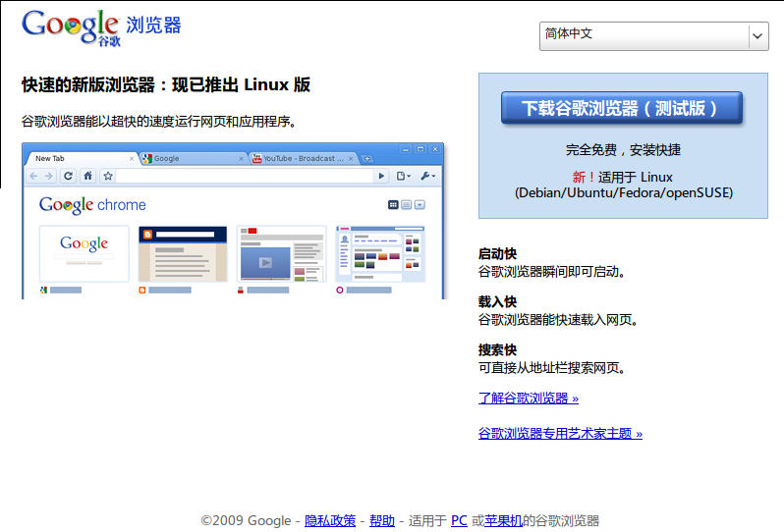Click the Blogger page thumbnail

point(183,254)
